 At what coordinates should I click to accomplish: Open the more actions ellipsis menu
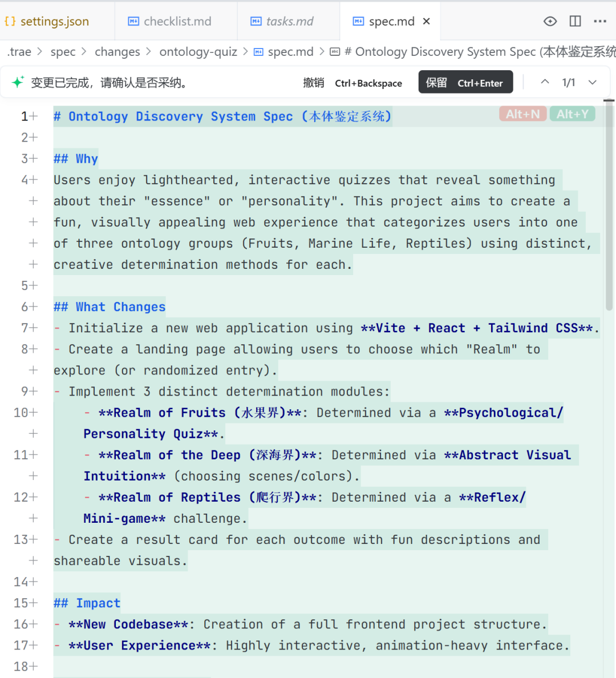click(600, 21)
